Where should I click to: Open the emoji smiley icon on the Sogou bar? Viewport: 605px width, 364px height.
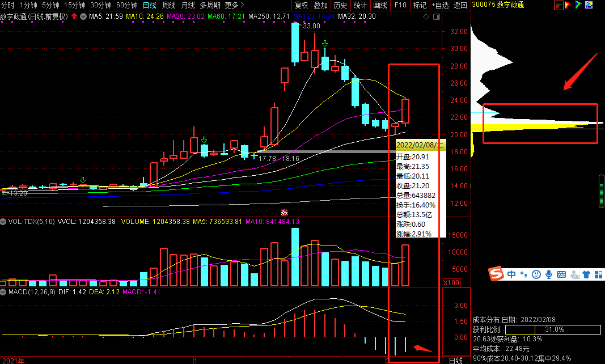click(x=536, y=274)
